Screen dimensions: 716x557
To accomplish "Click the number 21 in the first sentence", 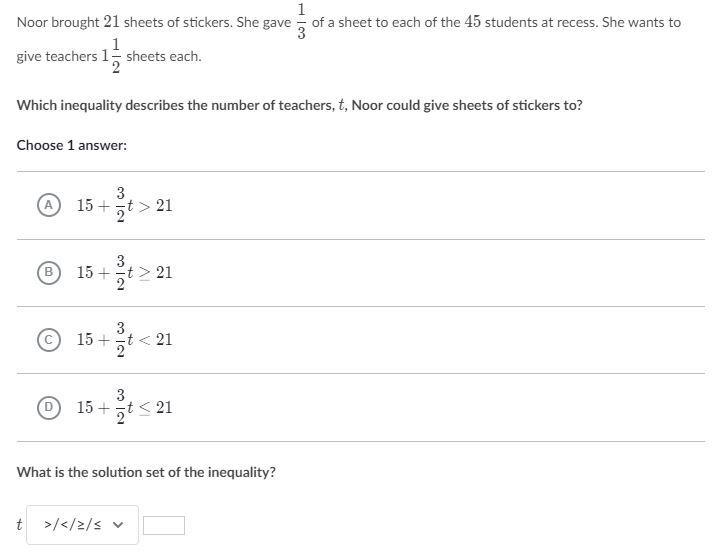I will 113,22.
